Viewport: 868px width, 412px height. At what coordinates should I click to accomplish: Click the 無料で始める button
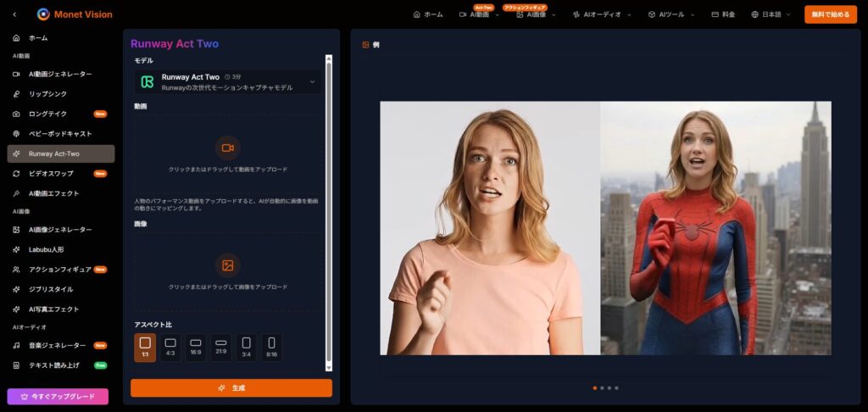pyautogui.click(x=830, y=14)
